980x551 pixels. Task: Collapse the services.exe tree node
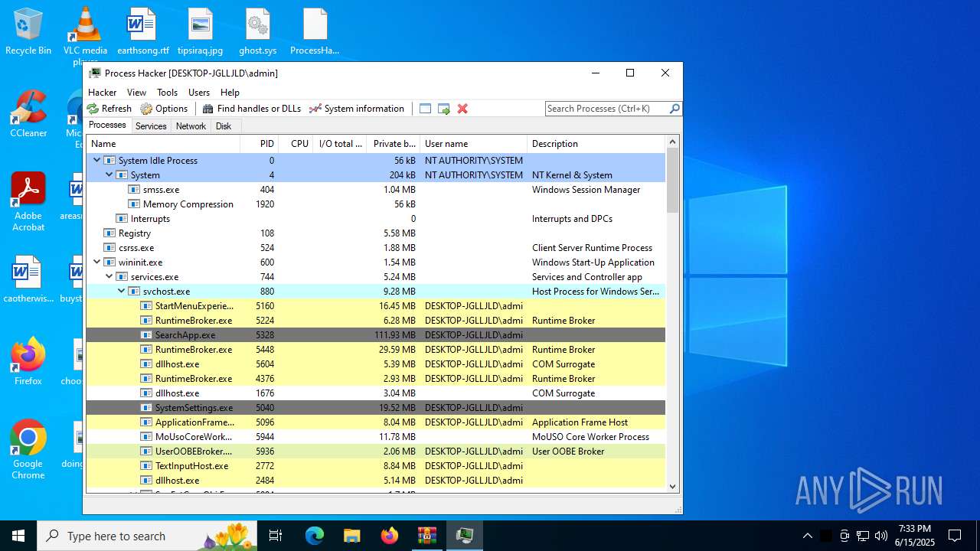click(x=109, y=277)
